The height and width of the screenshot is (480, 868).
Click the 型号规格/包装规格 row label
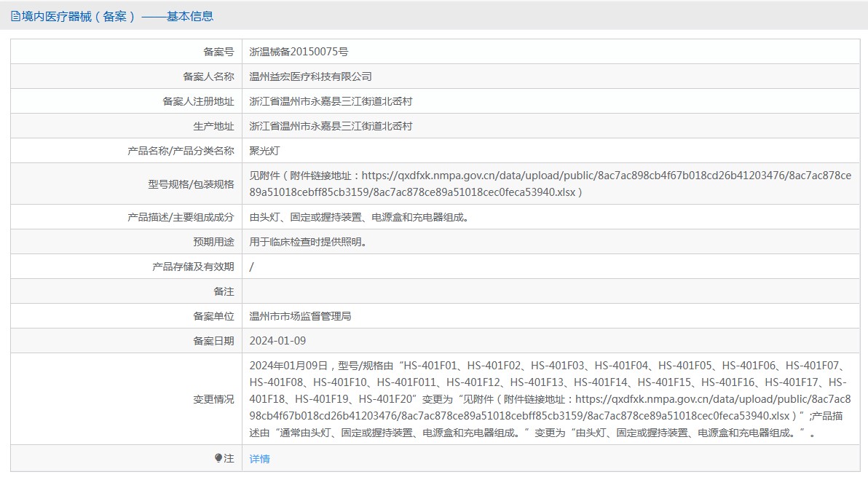(191, 184)
